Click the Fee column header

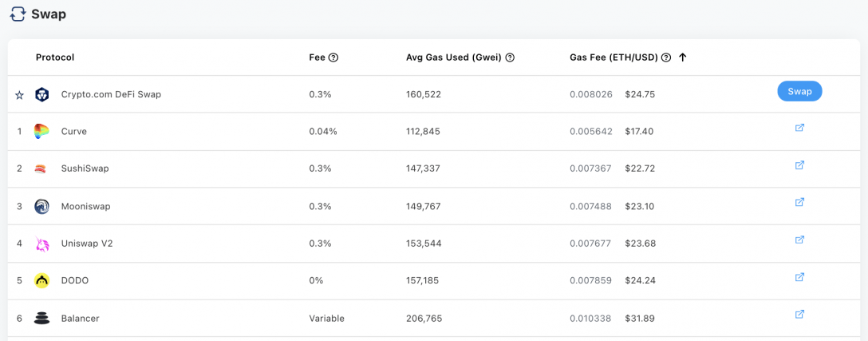(318, 57)
